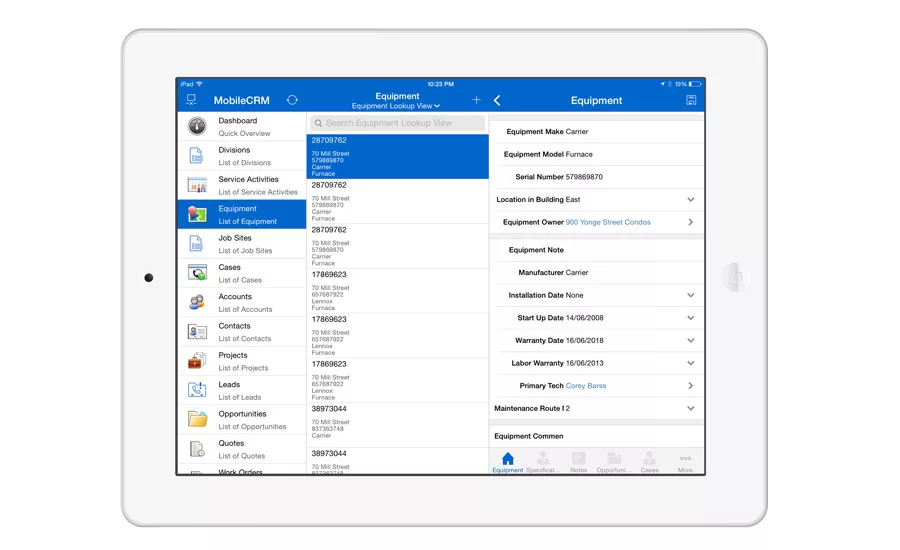900x550 pixels.
Task: Open the setup icon left of MobileCRM
Action: [x=192, y=100]
